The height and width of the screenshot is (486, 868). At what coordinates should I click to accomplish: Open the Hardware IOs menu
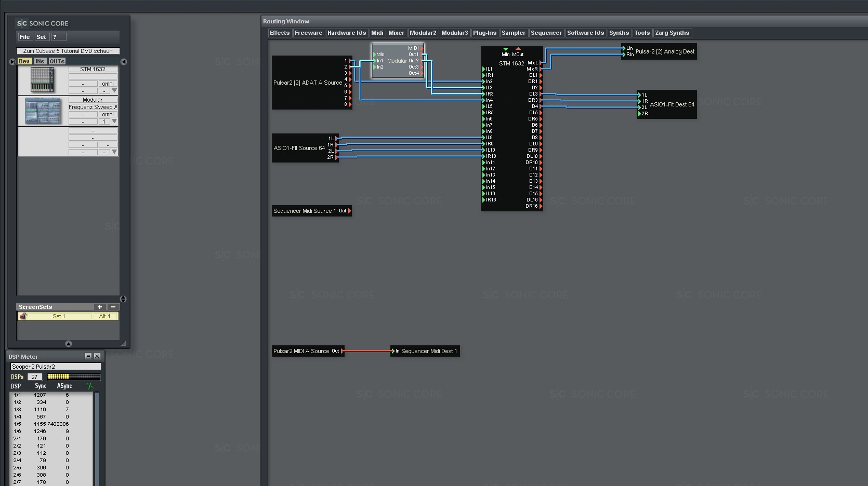(x=347, y=33)
